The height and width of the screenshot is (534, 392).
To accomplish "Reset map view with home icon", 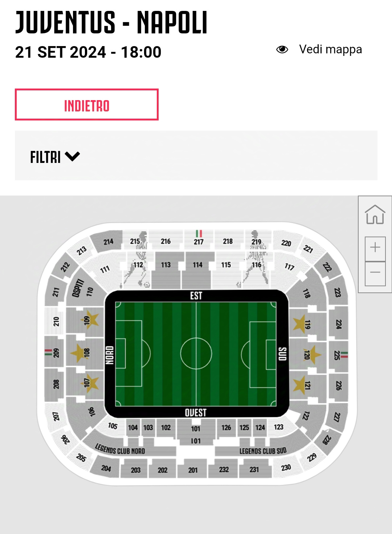I will (x=375, y=215).
